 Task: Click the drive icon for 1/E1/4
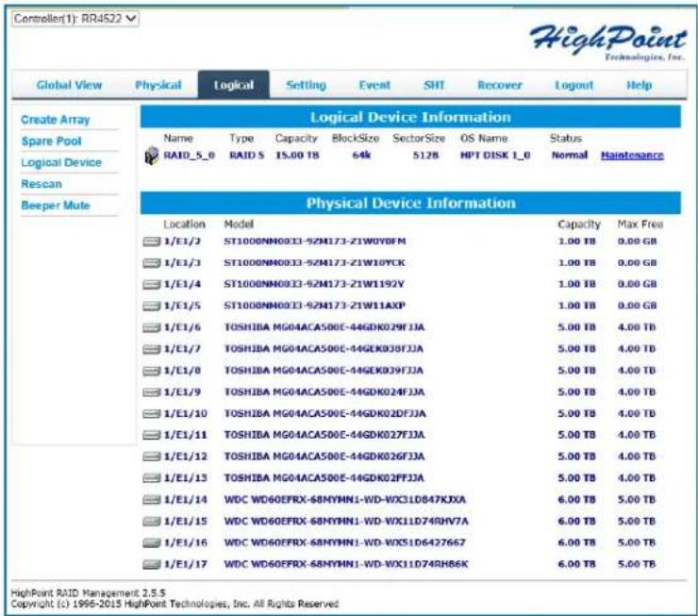pyautogui.click(x=151, y=284)
